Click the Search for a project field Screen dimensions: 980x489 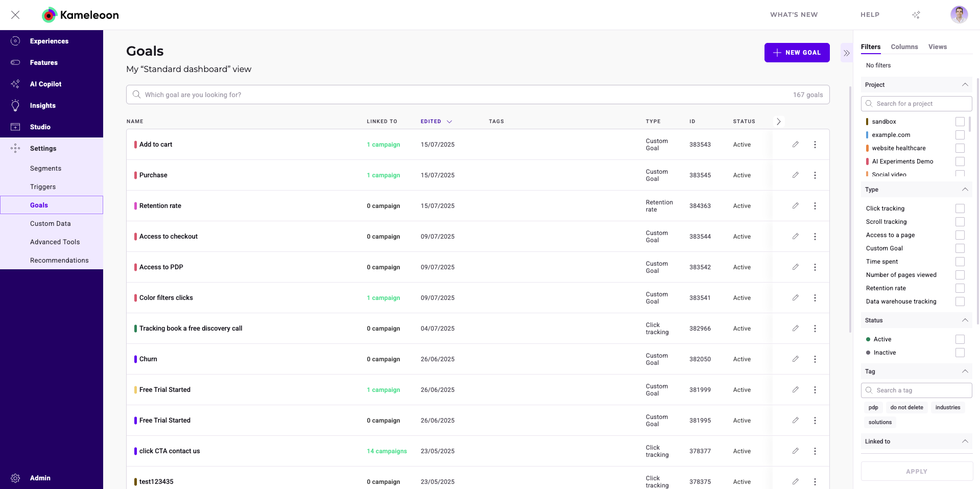916,104
